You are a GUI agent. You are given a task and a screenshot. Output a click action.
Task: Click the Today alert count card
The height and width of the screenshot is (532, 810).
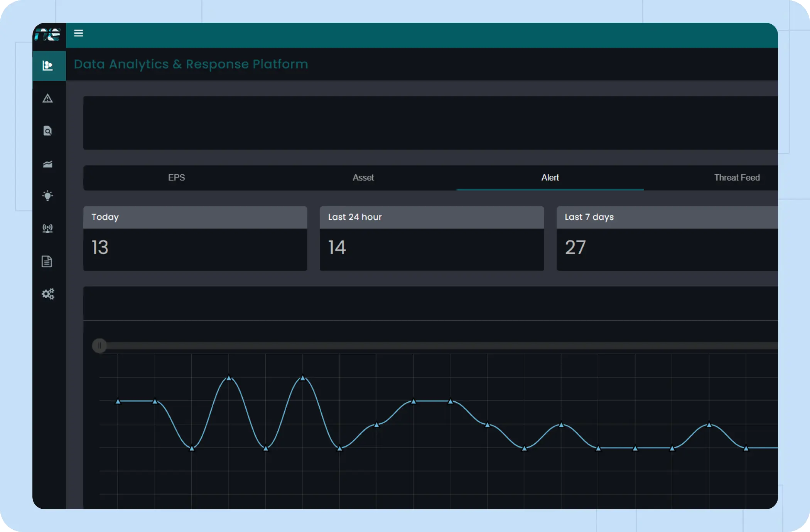(x=195, y=239)
